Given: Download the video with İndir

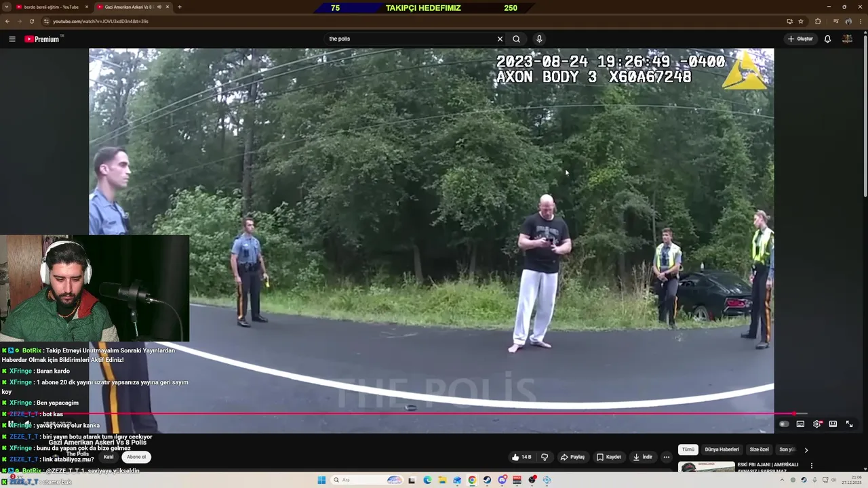Looking at the screenshot, I should tap(642, 457).
